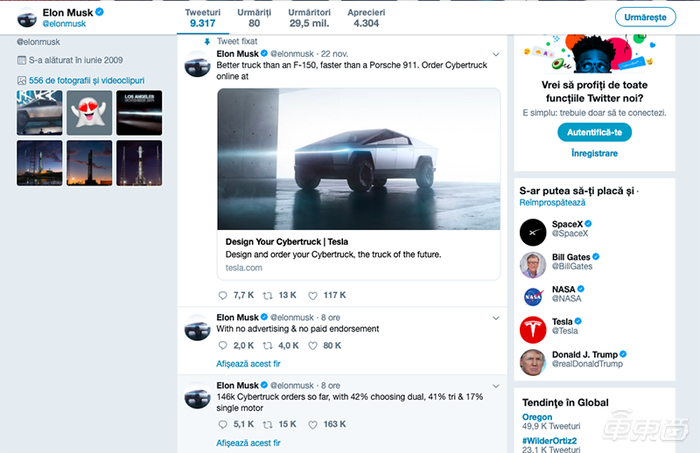Image resolution: width=700 pixels, height=453 pixels.
Task: Retweet the 'no advertising' tweet
Action: tap(267, 345)
